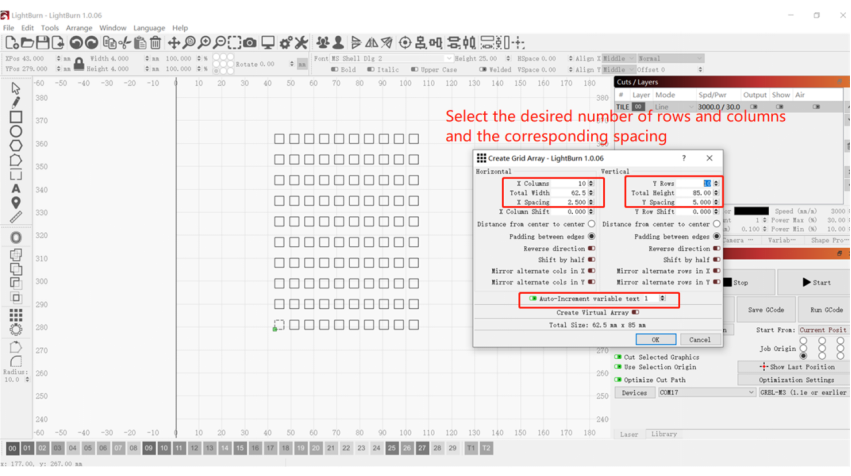Save the project using the floppy disk icon
851x476 pixels.
click(42, 43)
